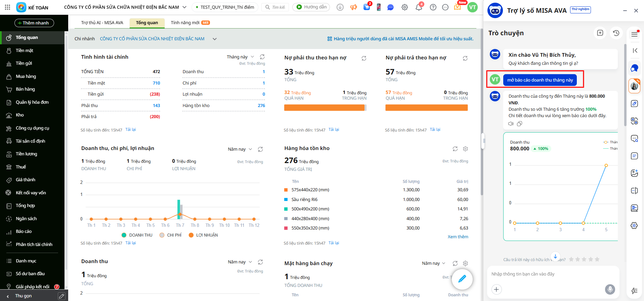644x301 pixels.
Task: Toggle DOANH THU series in chart legend
Action: [137, 235]
